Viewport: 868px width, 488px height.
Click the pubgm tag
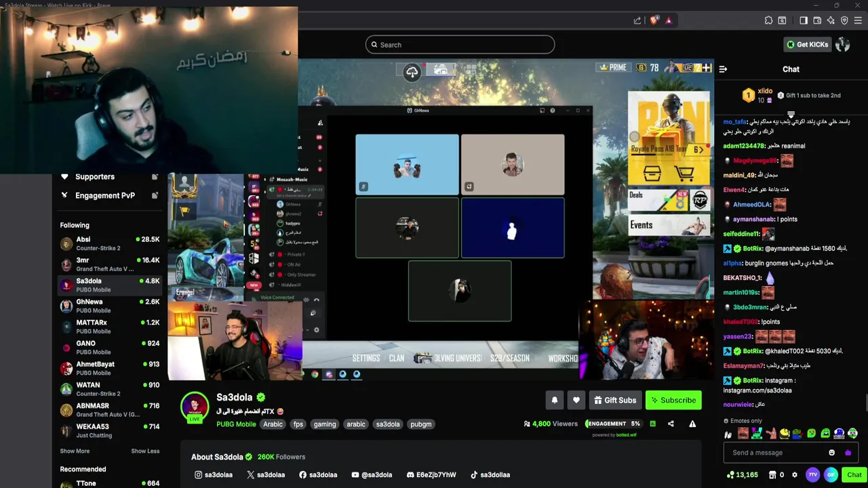(x=420, y=424)
